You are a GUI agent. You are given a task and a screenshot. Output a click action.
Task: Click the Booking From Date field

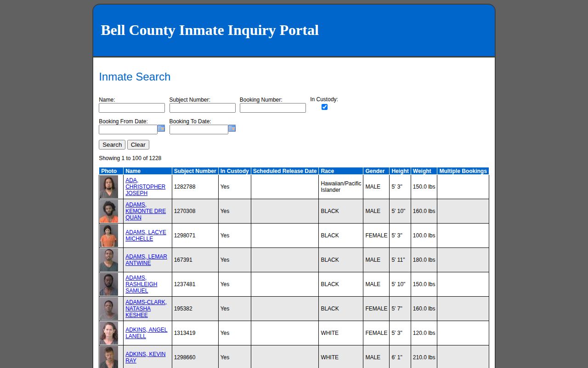pyautogui.click(x=128, y=130)
